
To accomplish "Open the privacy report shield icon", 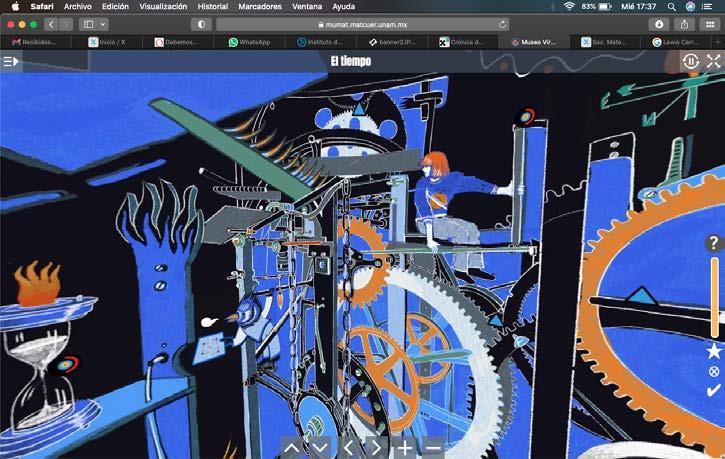I will [x=201, y=24].
